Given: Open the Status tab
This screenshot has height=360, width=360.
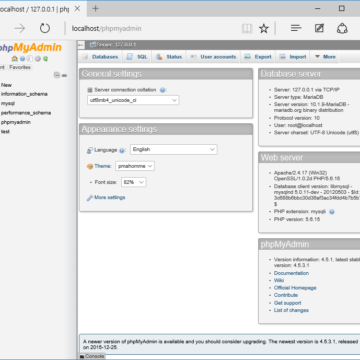Looking at the screenshot, I should pos(169,57).
